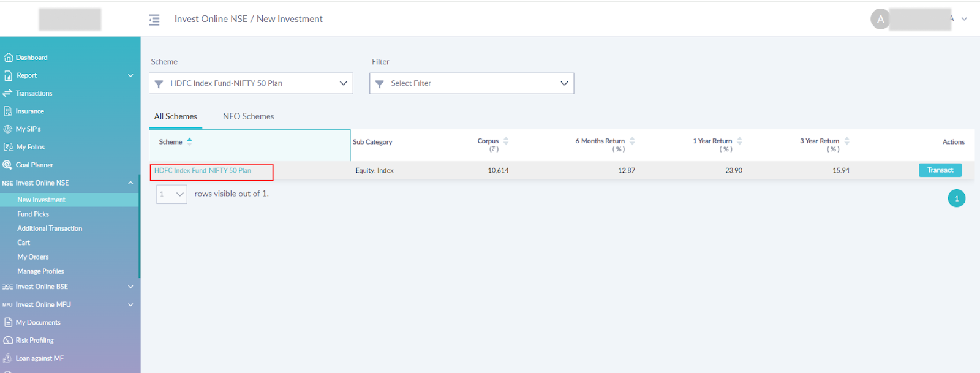Click corpus value 10,614
Image resolution: width=980 pixels, height=373 pixels.
pos(498,171)
